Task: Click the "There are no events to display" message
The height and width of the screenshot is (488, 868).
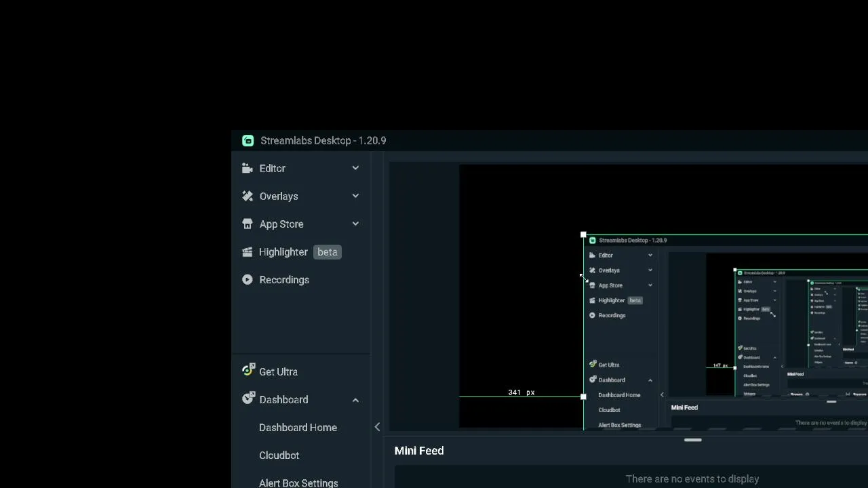Action: point(692,479)
